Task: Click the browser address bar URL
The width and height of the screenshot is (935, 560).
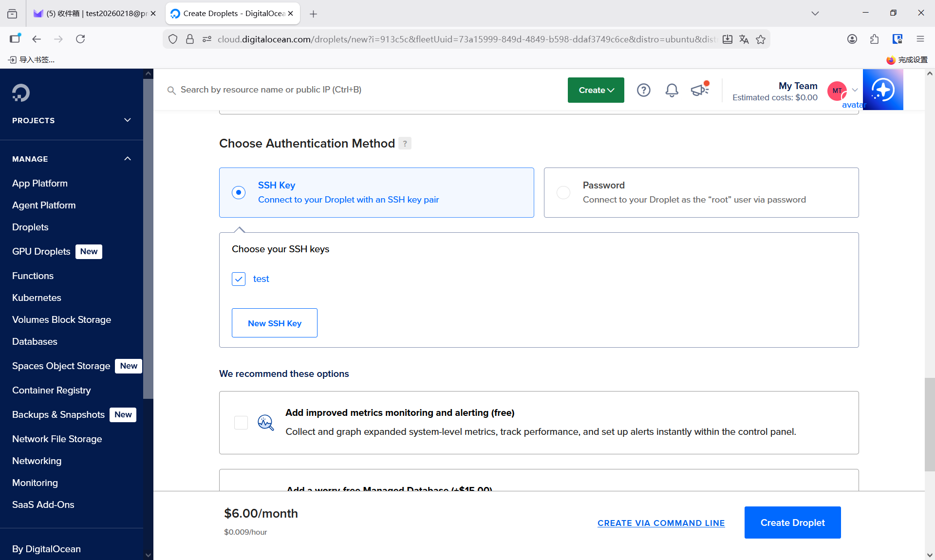Action: (467, 39)
